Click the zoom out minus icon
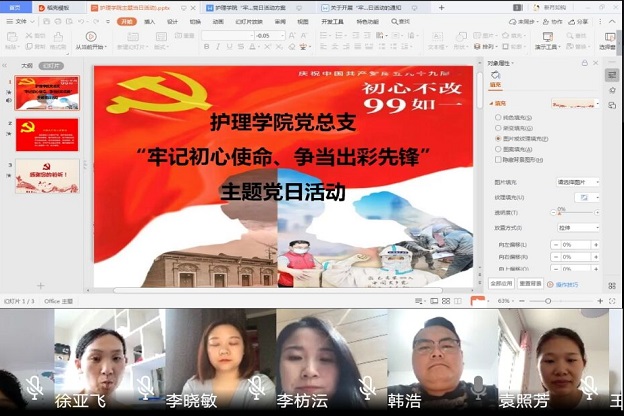 click(524, 300)
